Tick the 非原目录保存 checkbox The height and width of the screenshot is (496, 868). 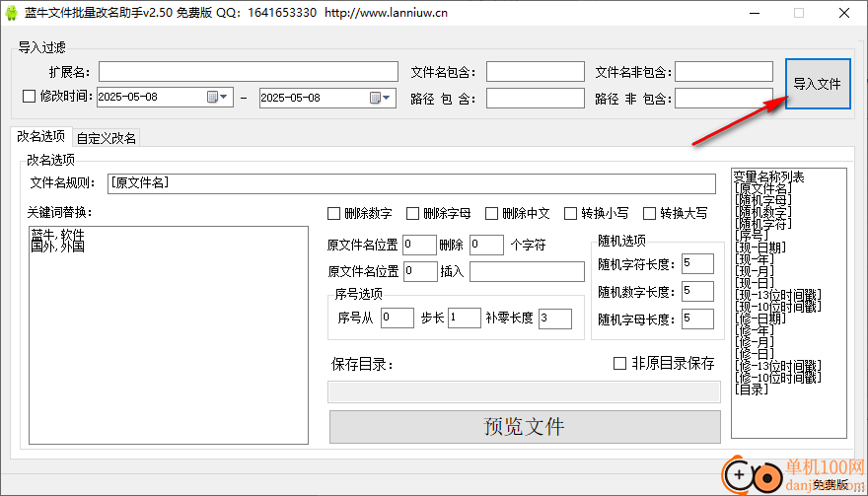(620, 364)
